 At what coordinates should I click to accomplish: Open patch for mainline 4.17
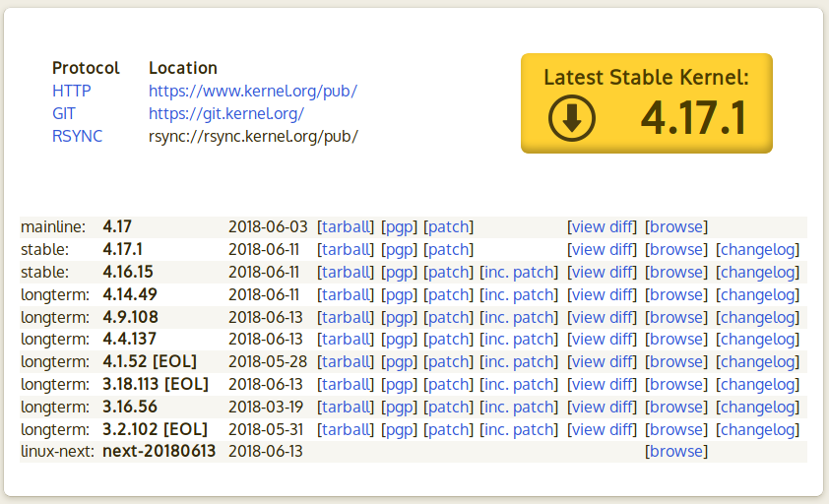pyautogui.click(x=448, y=226)
